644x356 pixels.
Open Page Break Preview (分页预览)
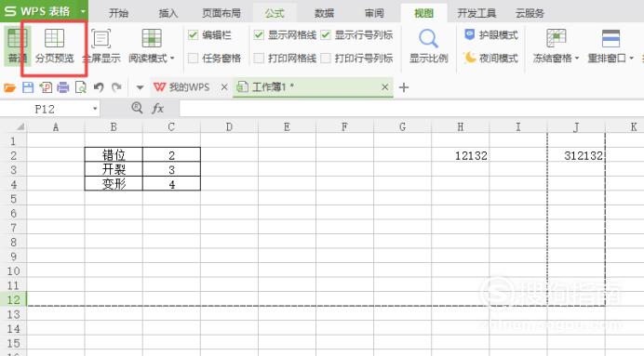(x=54, y=46)
